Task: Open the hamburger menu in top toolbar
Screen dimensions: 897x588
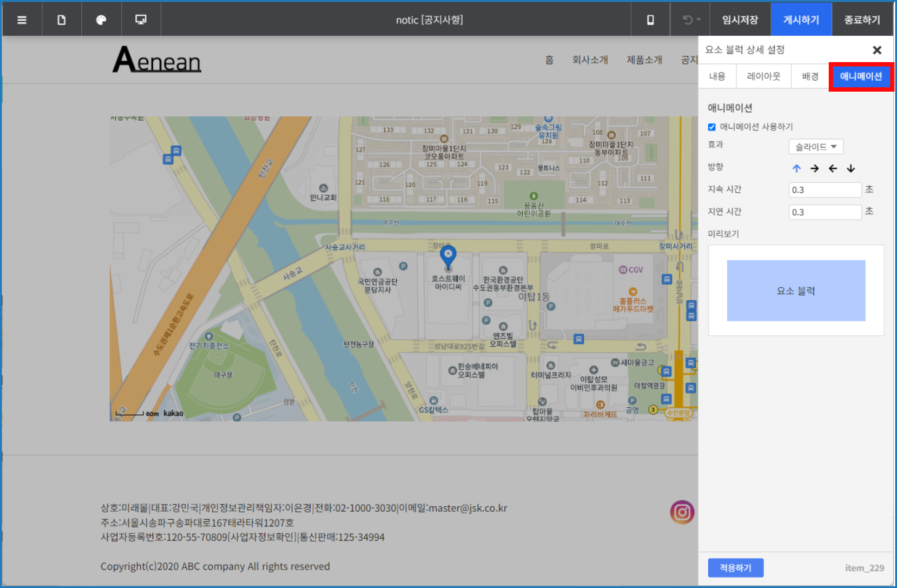Action: (x=22, y=20)
